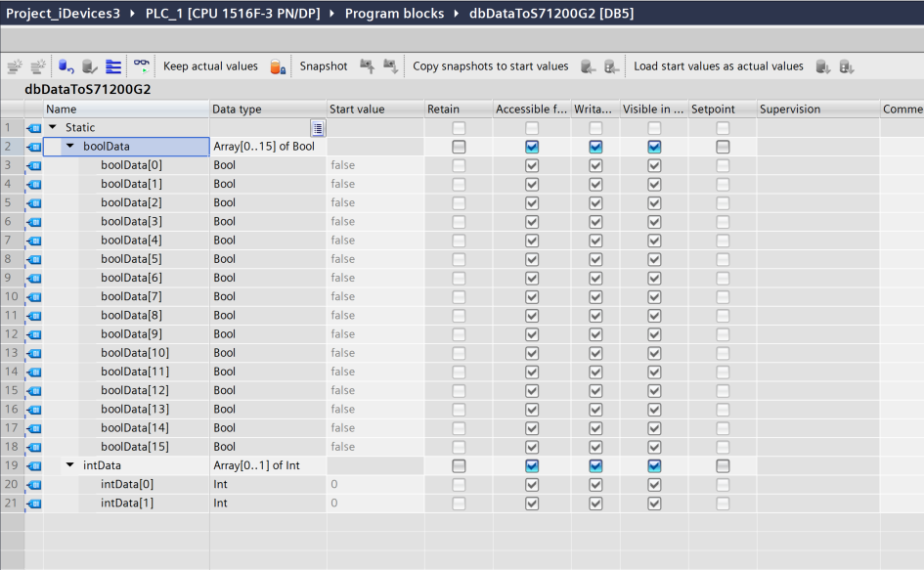Click the tag icon of the boolData[0] row
Image resolution: width=924 pixels, height=570 pixels.
tap(34, 165)
